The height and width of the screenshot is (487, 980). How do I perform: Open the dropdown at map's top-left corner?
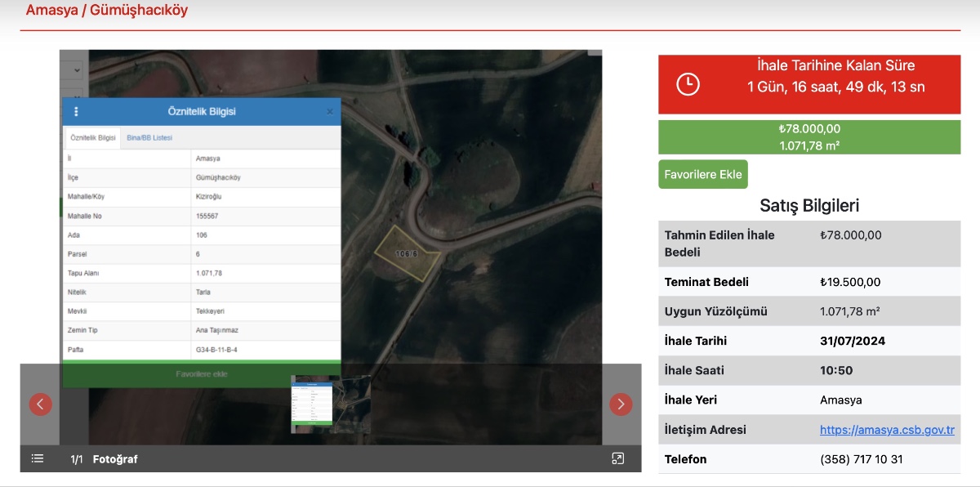[x=73, y=70]
